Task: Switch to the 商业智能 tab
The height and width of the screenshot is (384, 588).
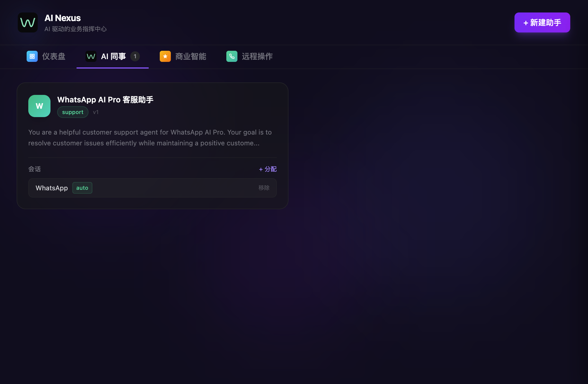Action: pyautogui.click(x=183, y=56)
